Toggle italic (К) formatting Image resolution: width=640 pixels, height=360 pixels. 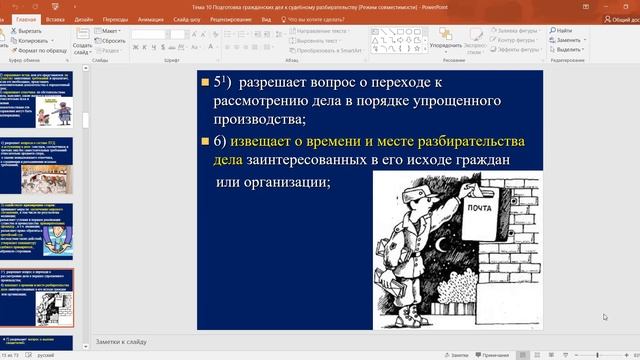[x=144, y=48]
